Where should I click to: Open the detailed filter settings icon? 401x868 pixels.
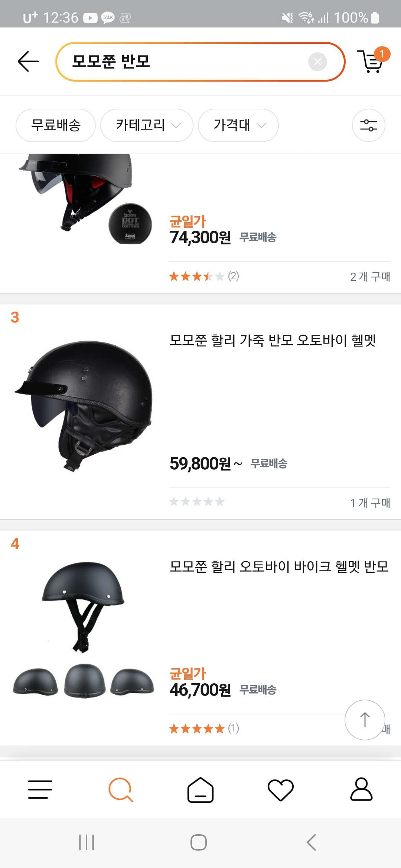pyautogui.click(x=368, y=125)
